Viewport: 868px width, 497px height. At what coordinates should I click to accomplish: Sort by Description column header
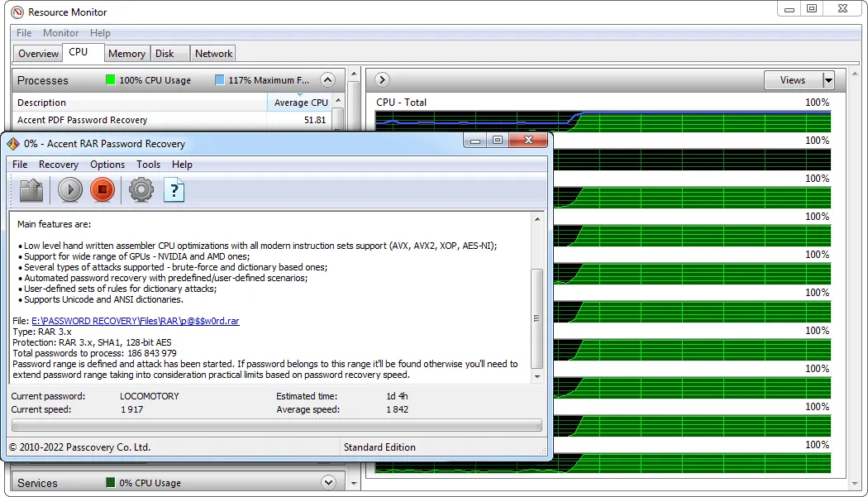[x=140, y=103]
